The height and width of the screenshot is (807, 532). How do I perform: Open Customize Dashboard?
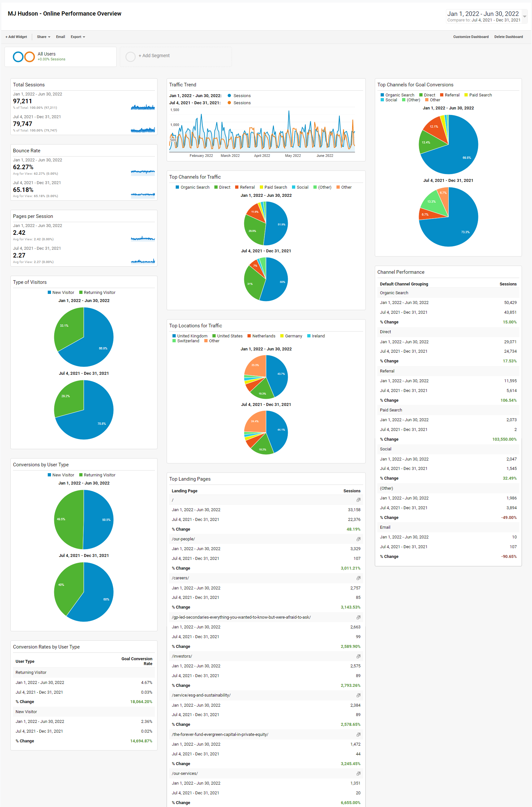click(471, 37)
